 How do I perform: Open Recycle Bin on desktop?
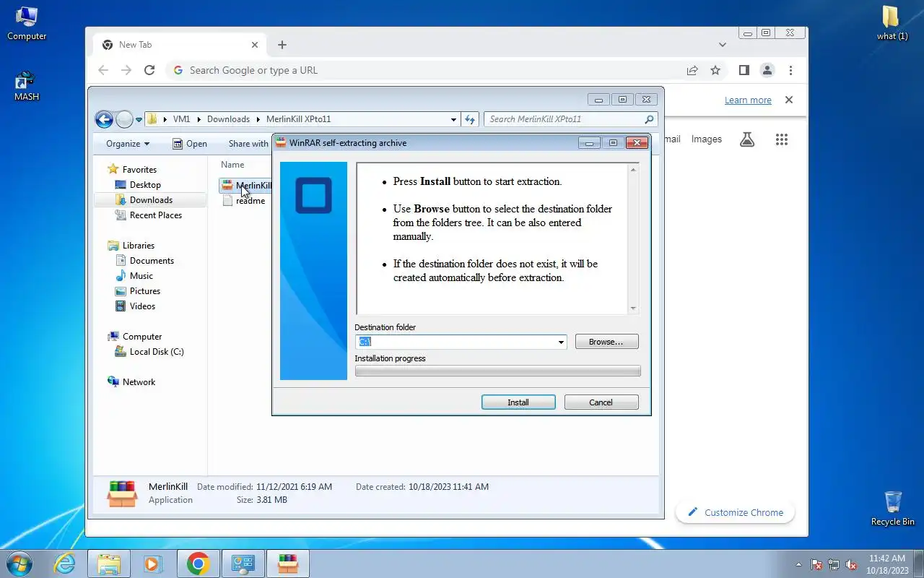click(x=893, y=508)
